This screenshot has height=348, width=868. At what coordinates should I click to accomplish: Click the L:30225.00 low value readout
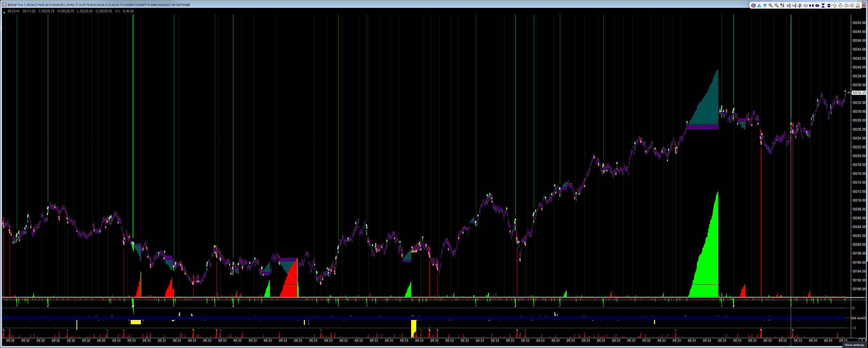point(85,11)
